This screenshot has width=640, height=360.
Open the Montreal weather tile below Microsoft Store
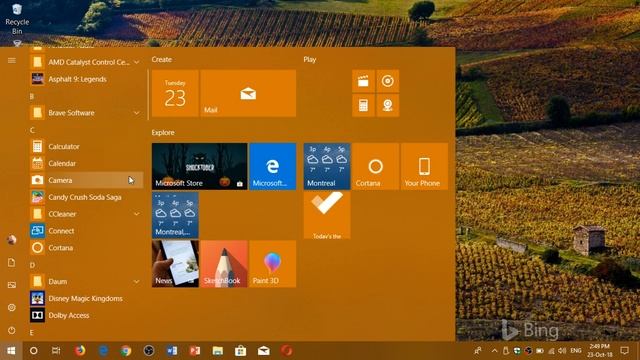click(175, 215)
